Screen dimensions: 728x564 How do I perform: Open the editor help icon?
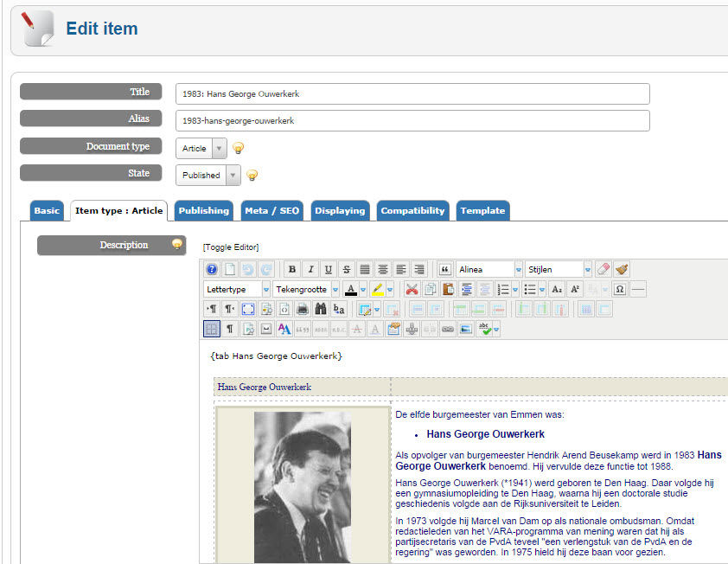point(212,269)
